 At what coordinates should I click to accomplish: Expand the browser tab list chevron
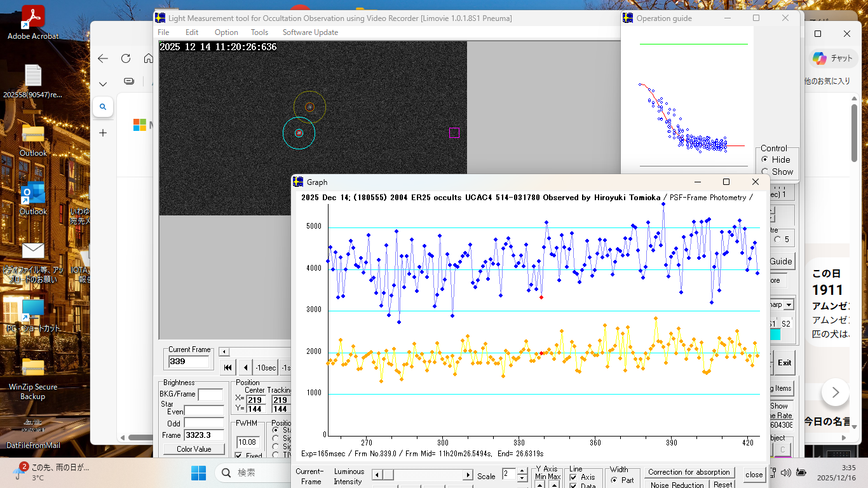pyautogui.click(x=103, y=83)
